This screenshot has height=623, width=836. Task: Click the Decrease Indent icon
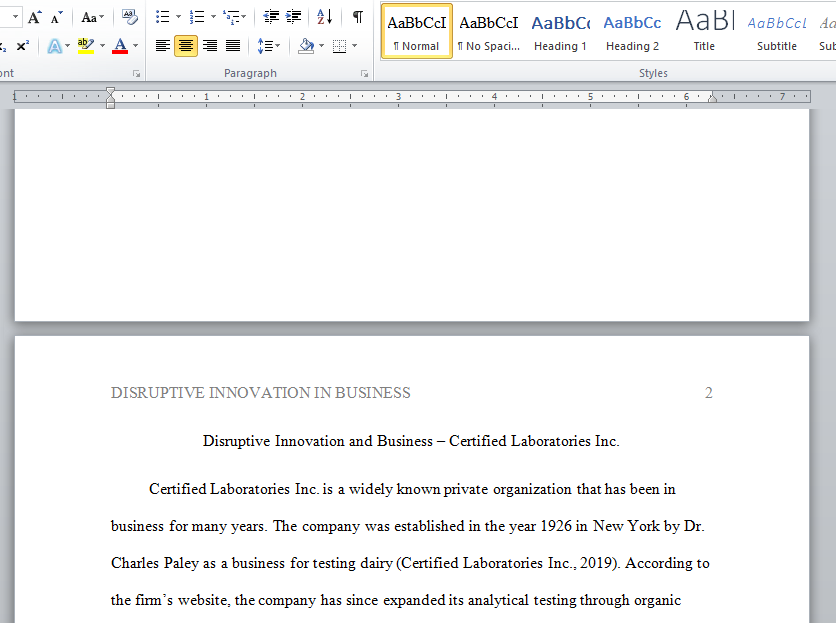(x=271, y=18)
